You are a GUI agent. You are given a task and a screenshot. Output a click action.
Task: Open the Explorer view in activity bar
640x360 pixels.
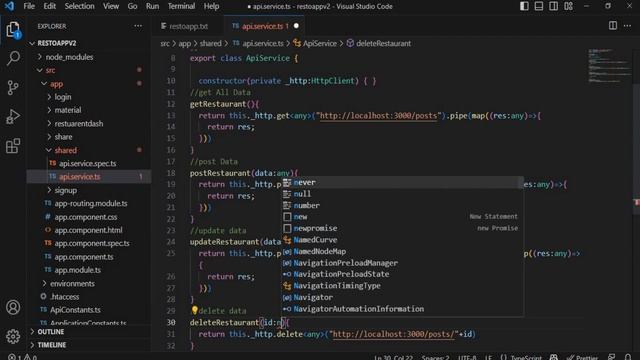pos(13,30)
